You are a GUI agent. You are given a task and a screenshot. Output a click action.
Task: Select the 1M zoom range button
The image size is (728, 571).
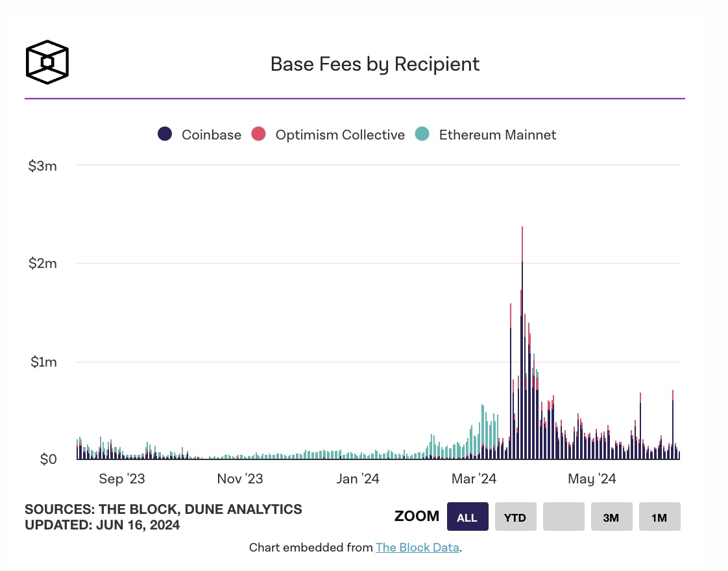point(660,516)
